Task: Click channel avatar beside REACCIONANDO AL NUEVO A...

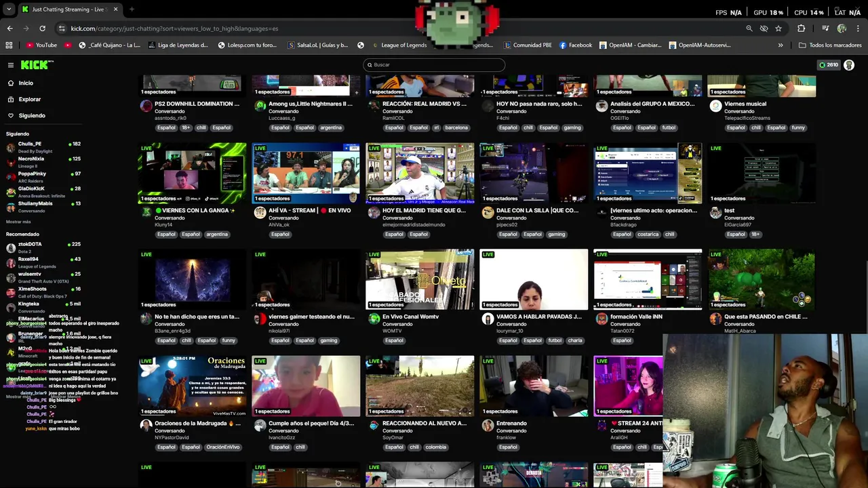Action: point(374,425)
